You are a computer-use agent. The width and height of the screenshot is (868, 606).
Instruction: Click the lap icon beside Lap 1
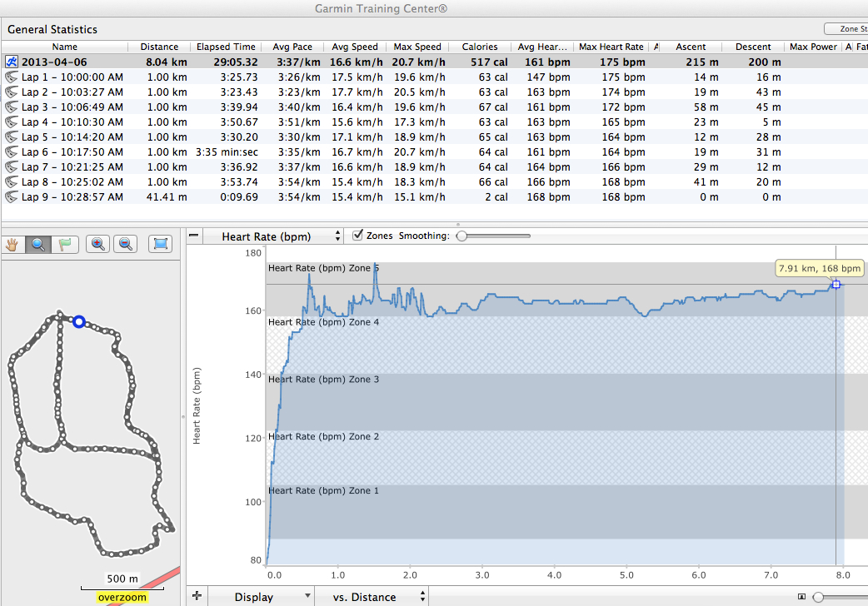click(x=12, y=77)
